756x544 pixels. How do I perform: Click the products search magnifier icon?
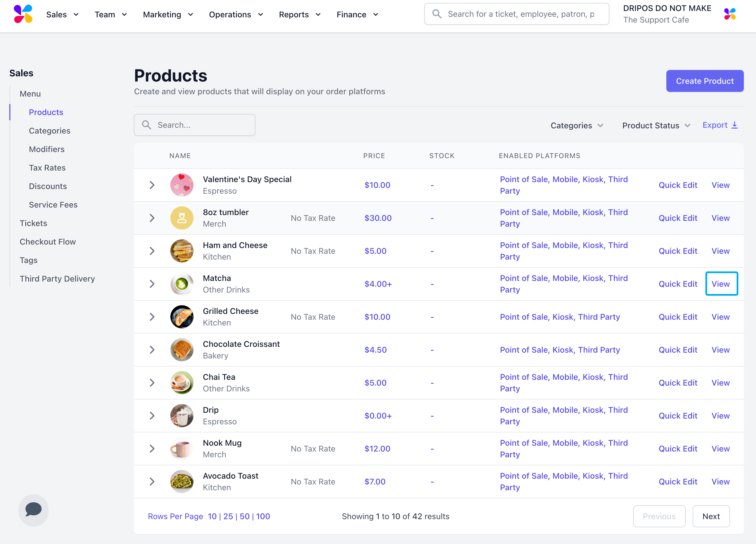[147, 125]
